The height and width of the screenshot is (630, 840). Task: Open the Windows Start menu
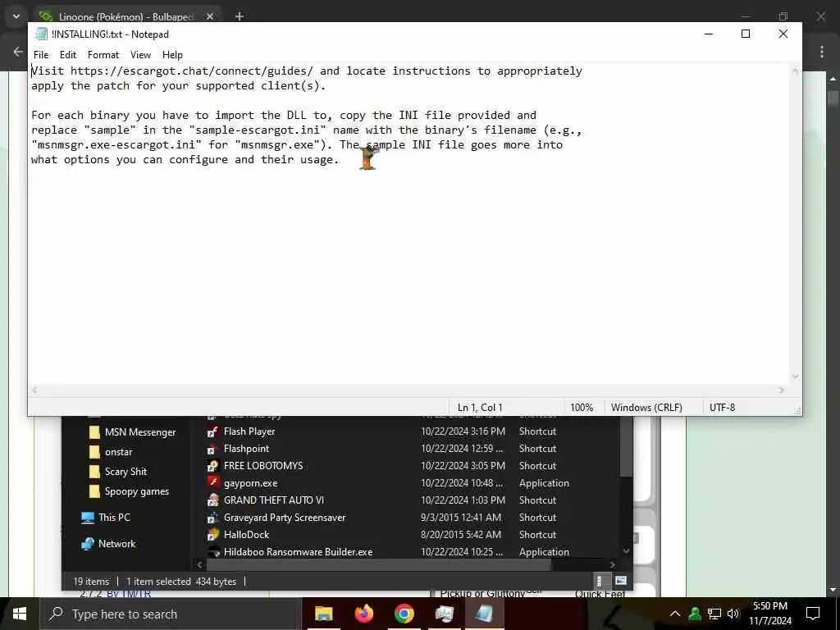pyautogui.click(x=20, y=614)
